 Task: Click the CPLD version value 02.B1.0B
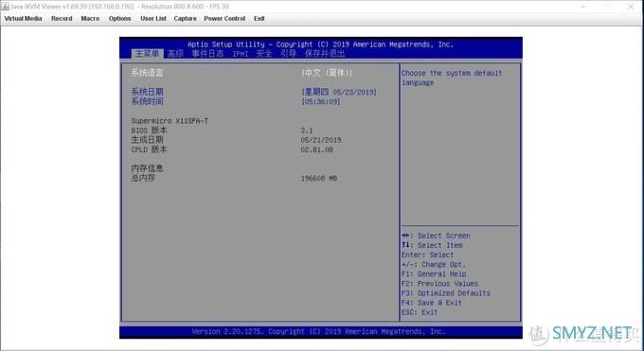(x=316, y=149)
